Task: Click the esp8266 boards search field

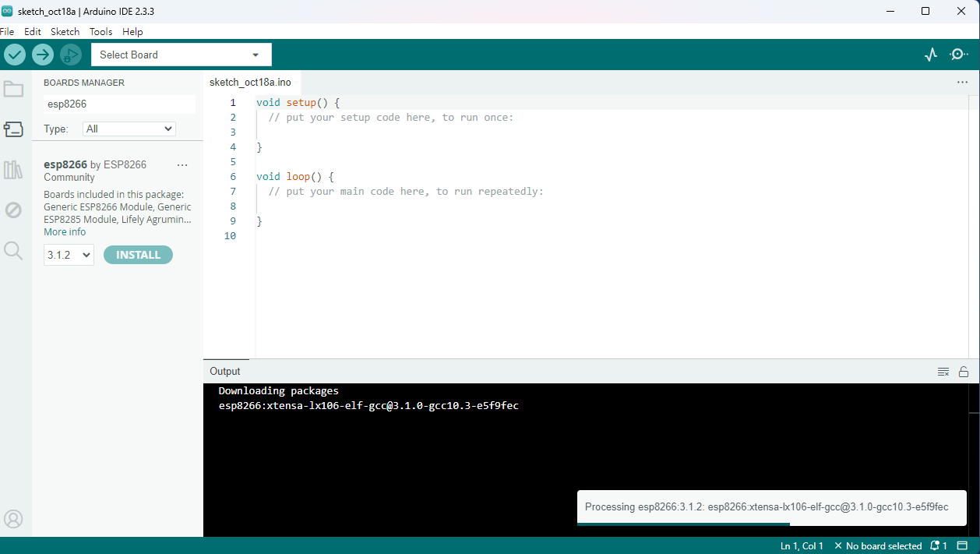Action: point(119,104)
